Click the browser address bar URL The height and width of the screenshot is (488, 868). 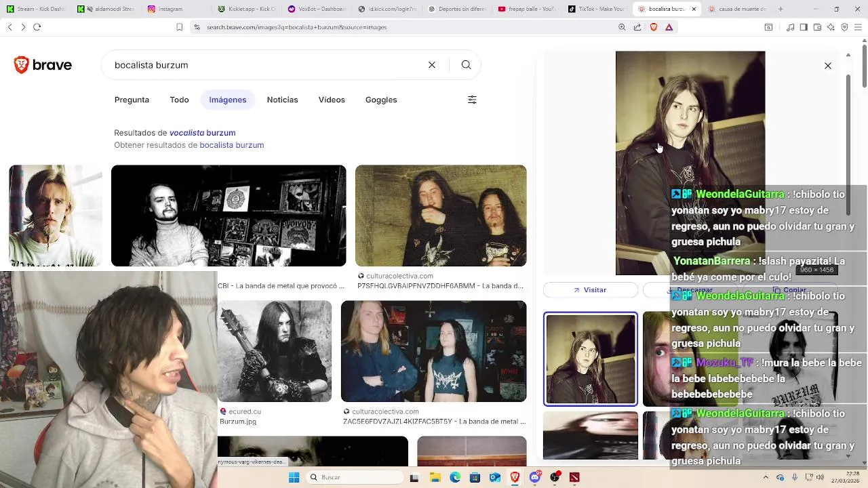296,27
